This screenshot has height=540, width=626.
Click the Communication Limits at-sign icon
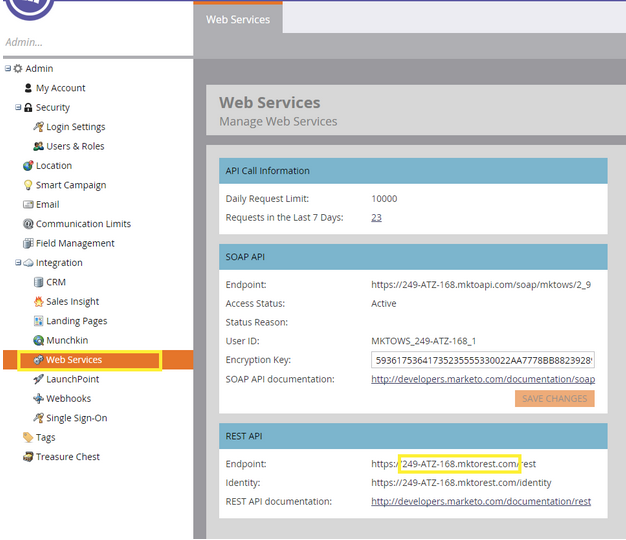tap(28, 224)
